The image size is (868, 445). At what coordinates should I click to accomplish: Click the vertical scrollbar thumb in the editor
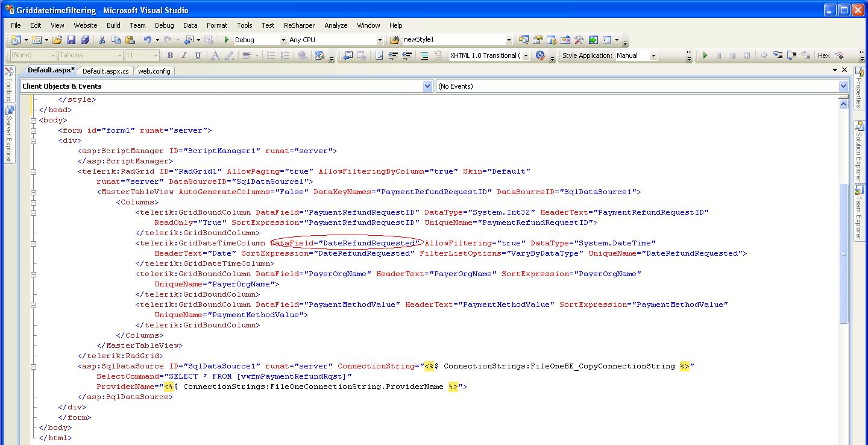[x=843, y=253]
